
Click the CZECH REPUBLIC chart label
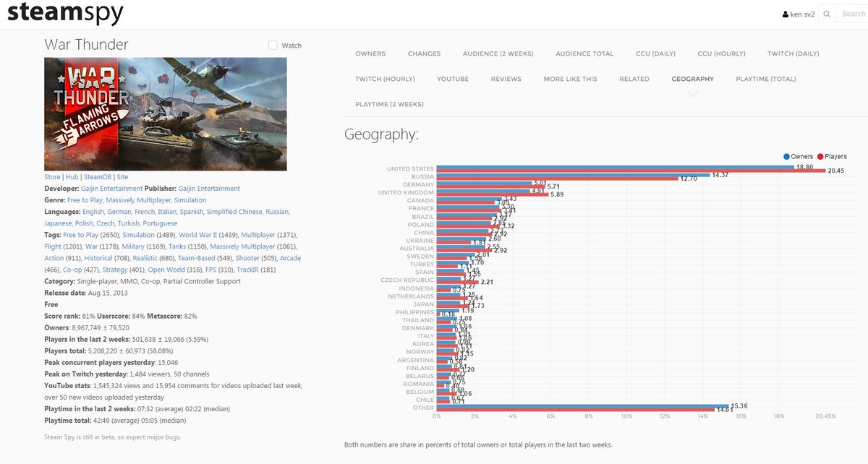click(407, 280)
